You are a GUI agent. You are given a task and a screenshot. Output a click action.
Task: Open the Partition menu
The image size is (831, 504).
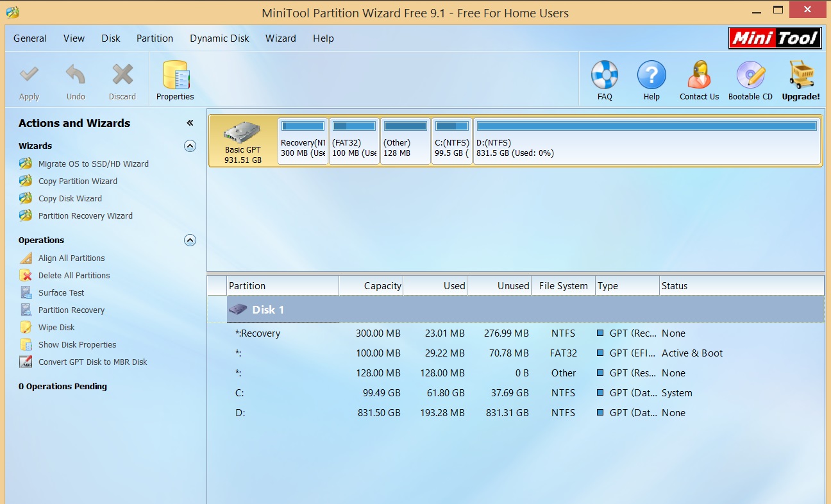pos(155,38)
